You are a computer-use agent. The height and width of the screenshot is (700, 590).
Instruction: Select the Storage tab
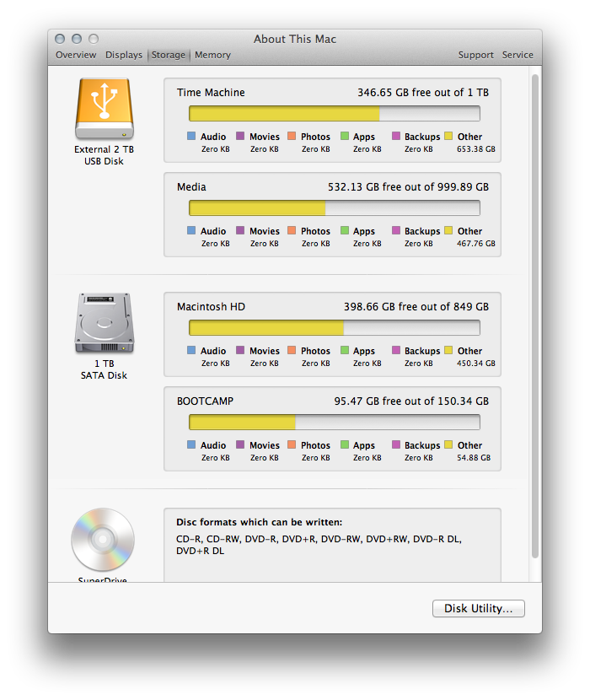tap(169, 55)
